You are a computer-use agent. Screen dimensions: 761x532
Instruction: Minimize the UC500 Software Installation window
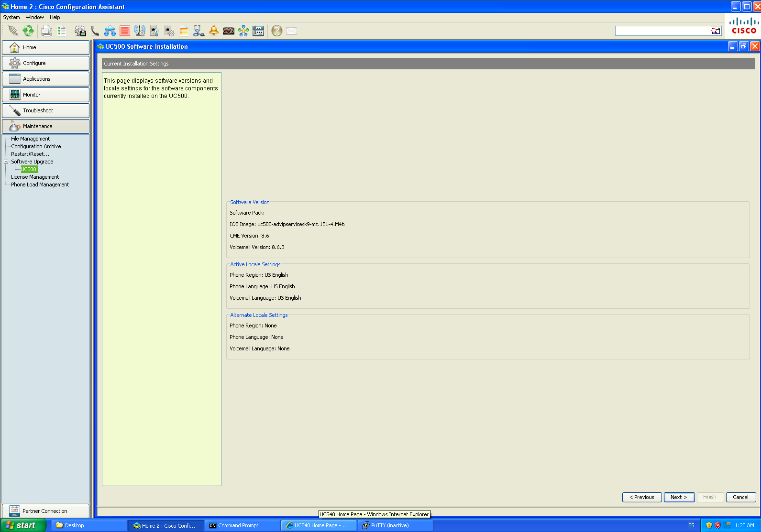(x=733, y=46)
